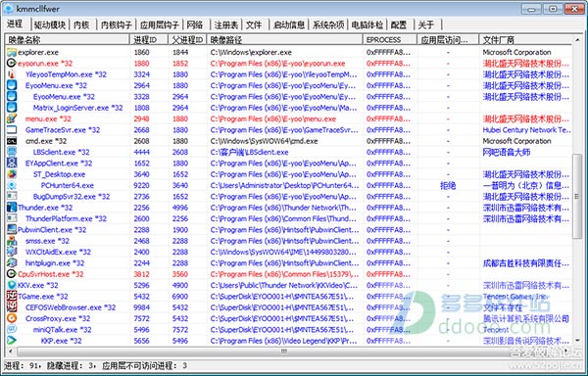
Task: Click the KKV.exe process icon
Action: pyautogui.click(x=12, y=285)
